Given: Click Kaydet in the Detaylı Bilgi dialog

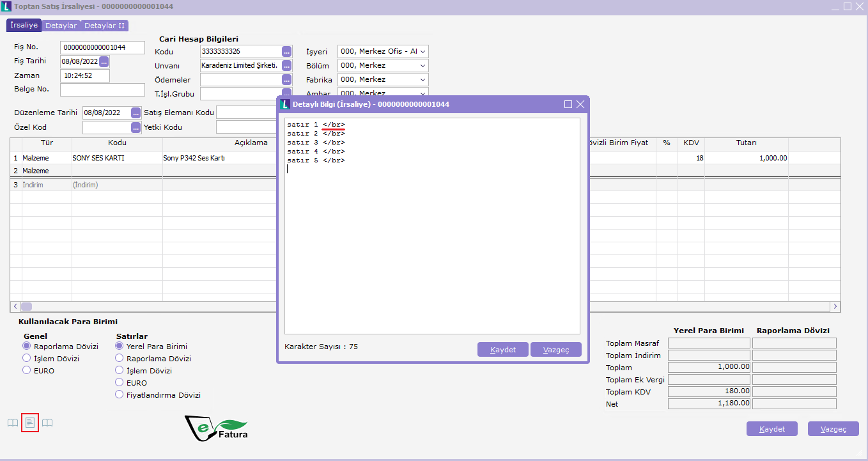Looking at the screenshot, I should pos(502,350).
